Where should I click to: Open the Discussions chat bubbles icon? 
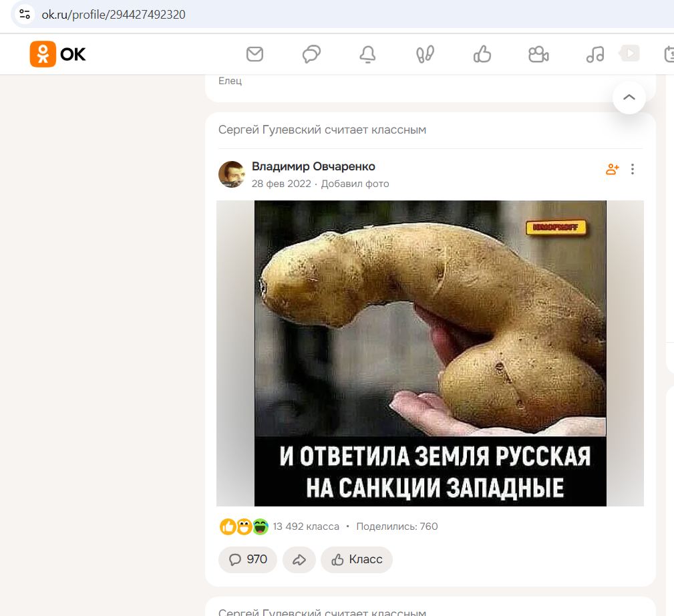click(311, 54)
